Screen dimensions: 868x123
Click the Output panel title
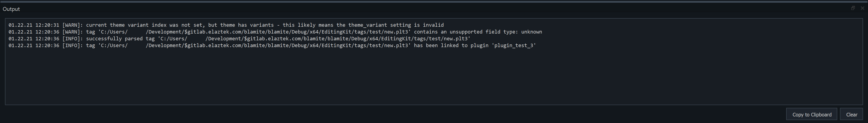[11, 9]
